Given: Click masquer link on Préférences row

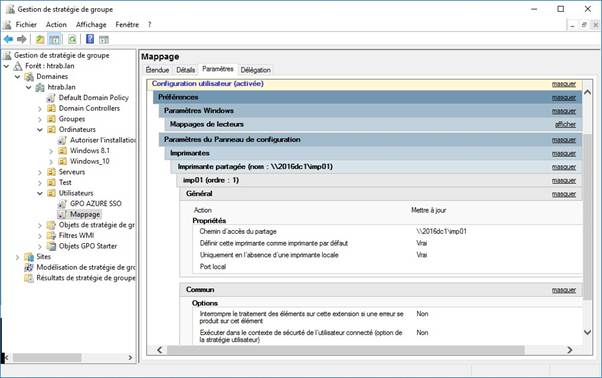Looking at the screenshot, I should [x=564, y=98].
